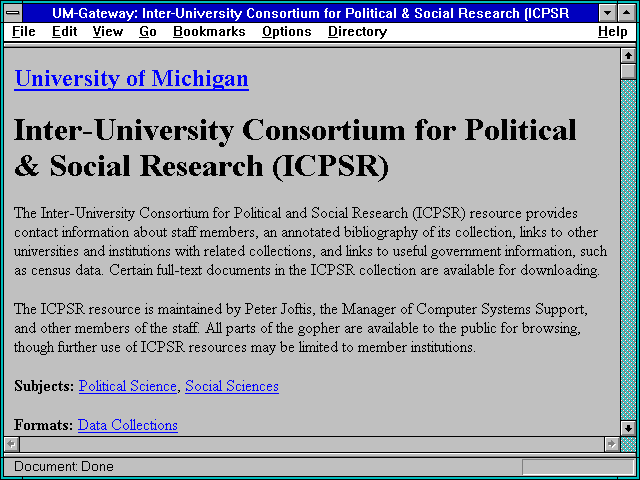Follow the University of Michigan link
Image resolution: width=640 pixels, height=480 pixels.
[x=131, y=78]
